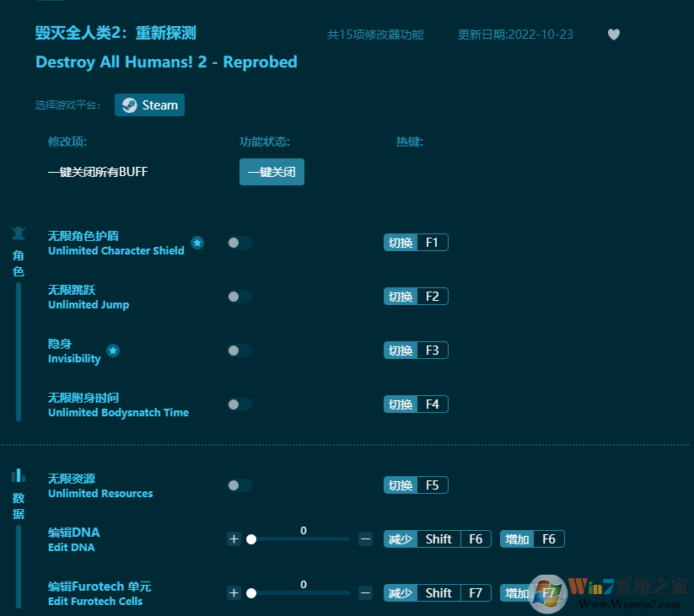Click the 角色 character section icon
Screen dimensions: 694x616
19,233
